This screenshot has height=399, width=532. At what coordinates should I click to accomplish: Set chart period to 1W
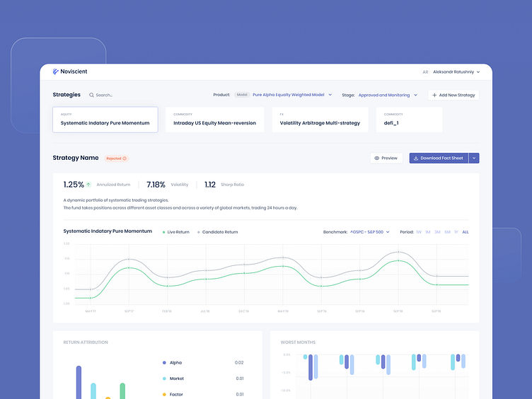419,232
